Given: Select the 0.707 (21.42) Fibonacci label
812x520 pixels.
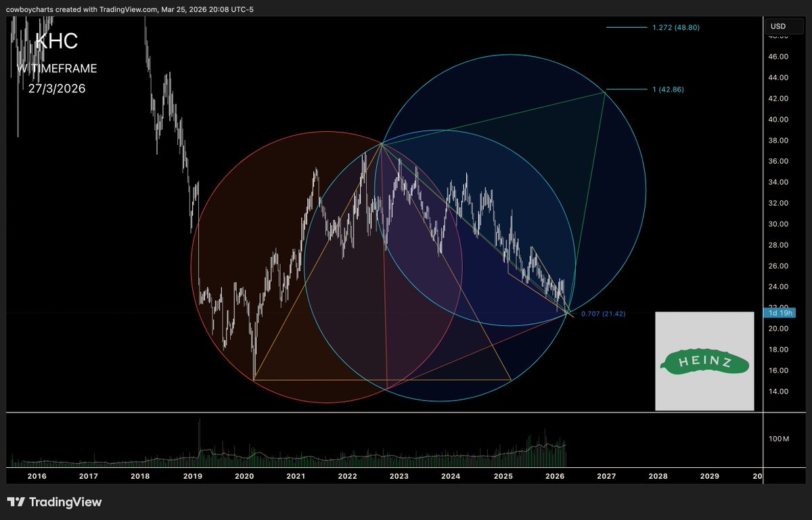Looking at the screenshot, I should pos(602,313).
